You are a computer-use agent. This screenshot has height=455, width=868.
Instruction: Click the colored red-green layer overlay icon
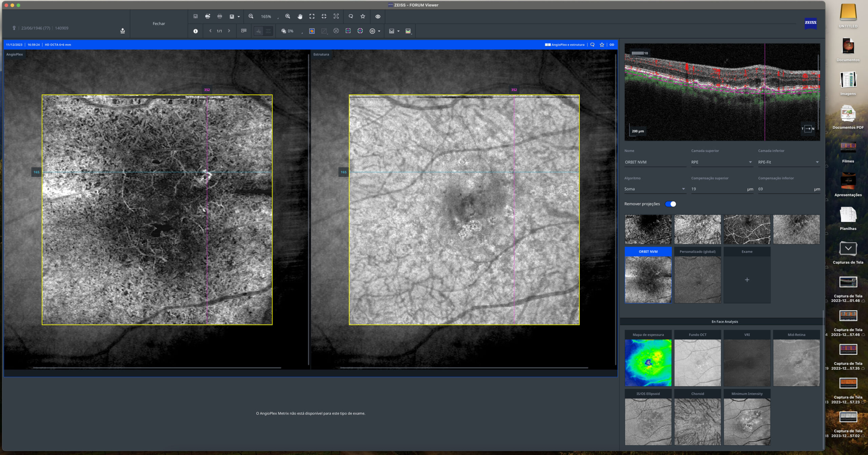(x=408, y=31)
